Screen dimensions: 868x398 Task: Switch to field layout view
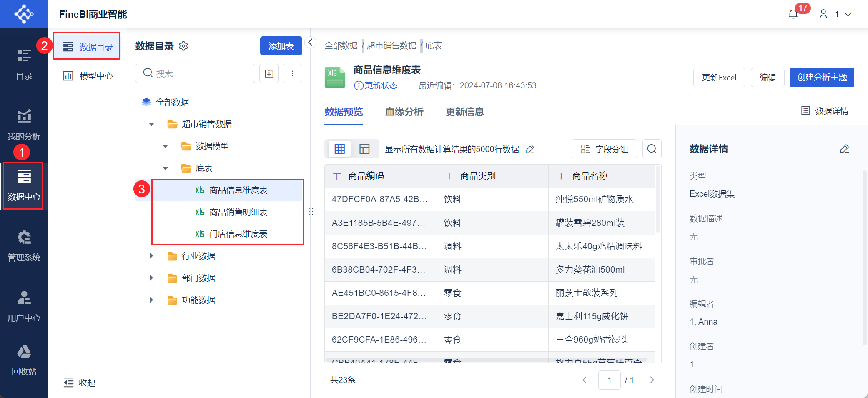pyautogui.click(x=364, y=149)
